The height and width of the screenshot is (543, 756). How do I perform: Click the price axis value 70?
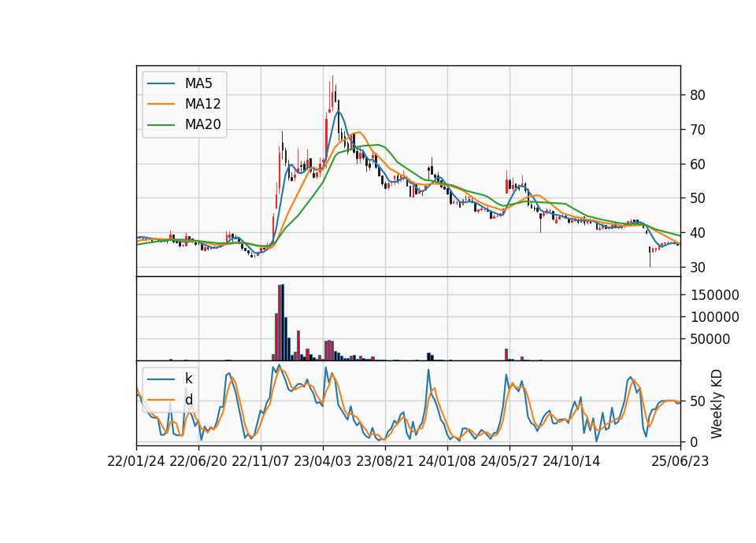pyautogui.click(x=698, y=130)
